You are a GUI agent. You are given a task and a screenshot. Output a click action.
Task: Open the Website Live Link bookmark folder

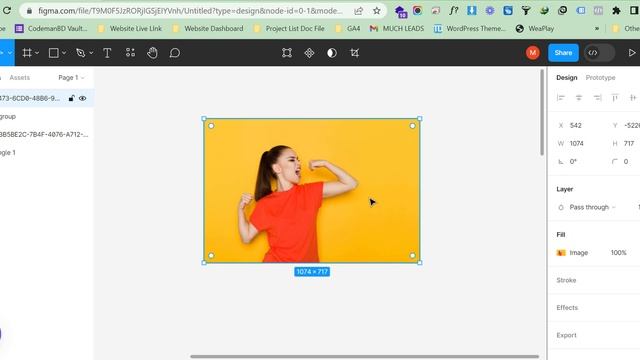click(x=130, y=29)
